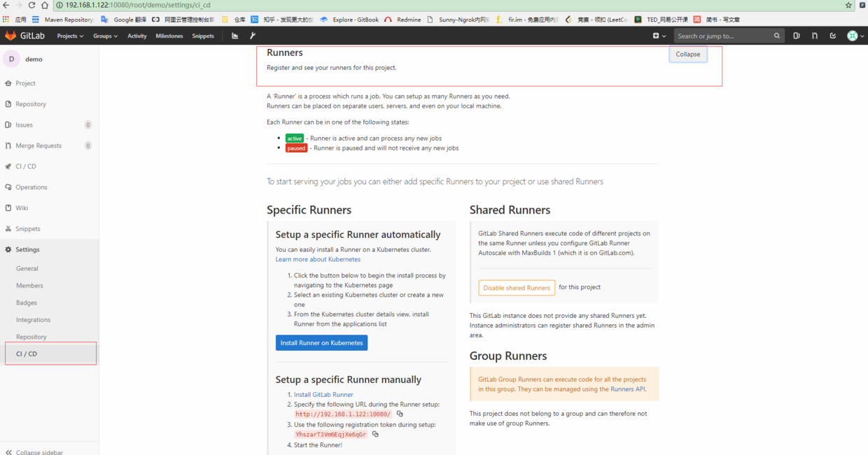Collapse the Runners section
This screenshot has height=455, width=868.
click(688, 54)
